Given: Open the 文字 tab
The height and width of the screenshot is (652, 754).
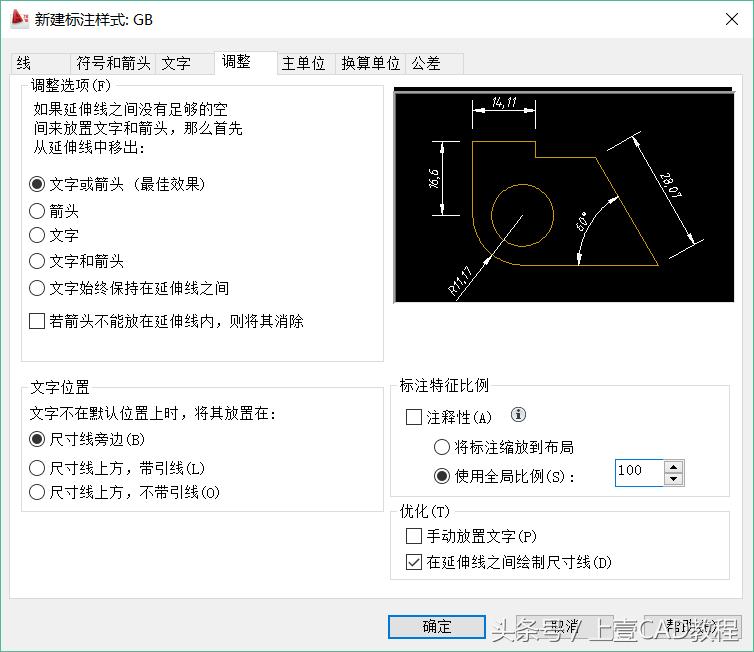Looking at the screenshot, I should point(185,63).
